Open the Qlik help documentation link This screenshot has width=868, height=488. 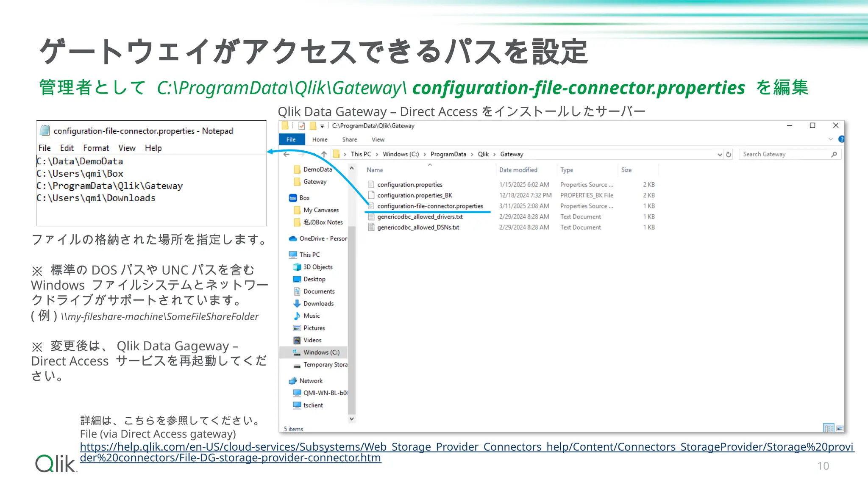pos(466,452)
